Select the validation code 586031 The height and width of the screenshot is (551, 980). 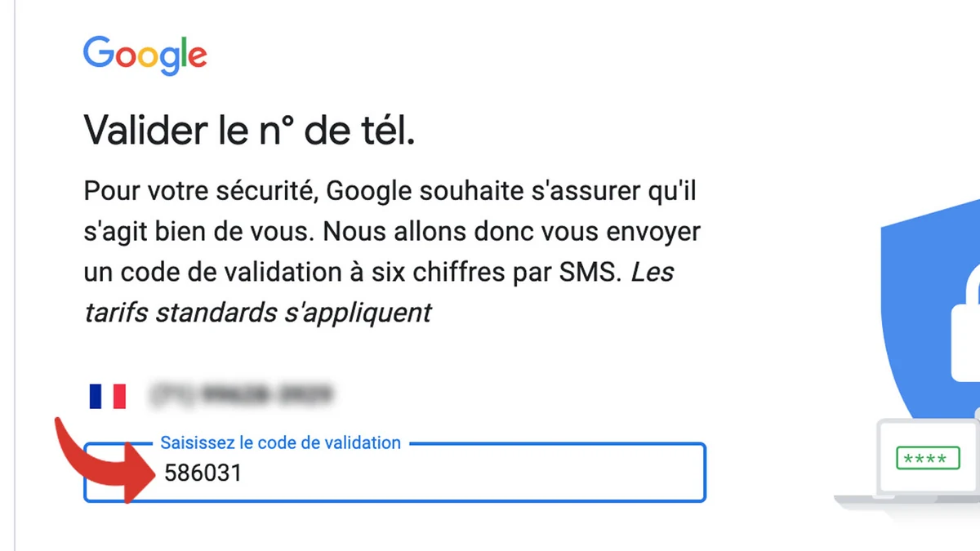pos(203,473)
